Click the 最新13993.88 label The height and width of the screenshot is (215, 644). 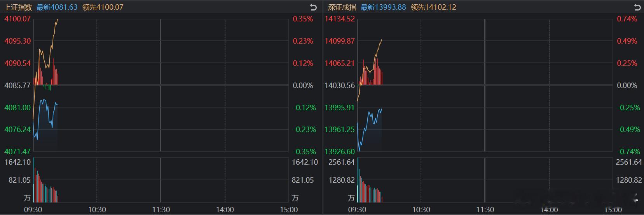tap(383, 7)
